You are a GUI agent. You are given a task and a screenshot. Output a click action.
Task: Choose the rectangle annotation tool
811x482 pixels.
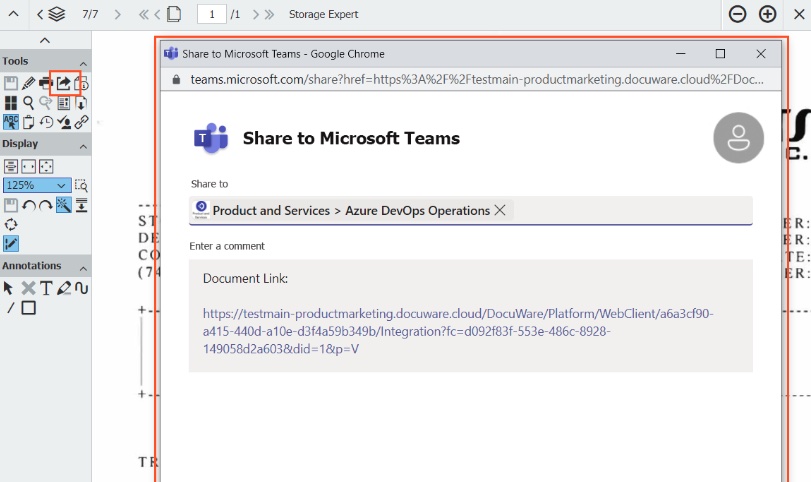[29, 307]
